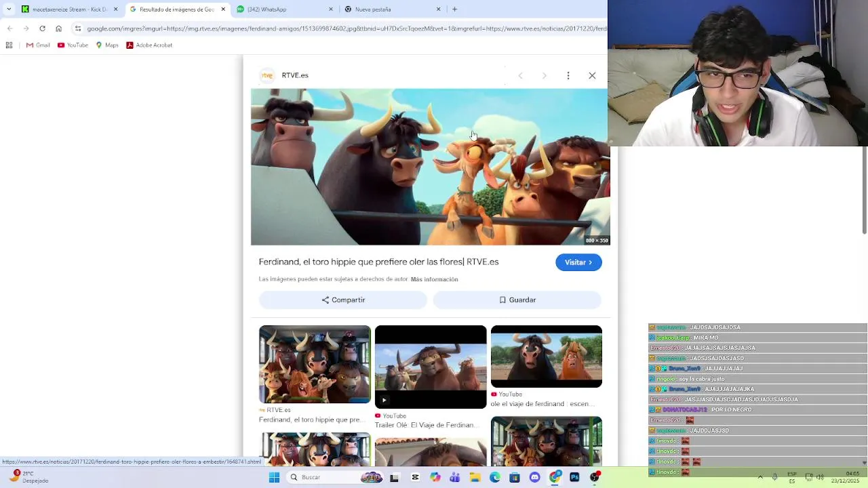Click the site information icon in address bar
This screenshot has height=488, width=868.
tap(78, 28)
